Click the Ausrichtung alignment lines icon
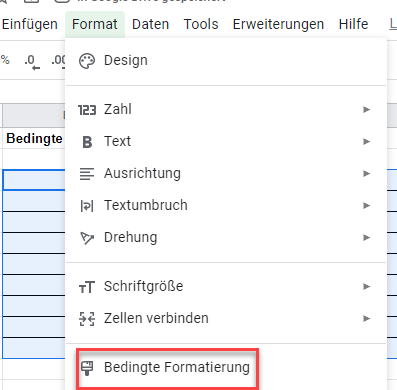The height and width of the screenshot is (390, 397). [x=87, y=174]
